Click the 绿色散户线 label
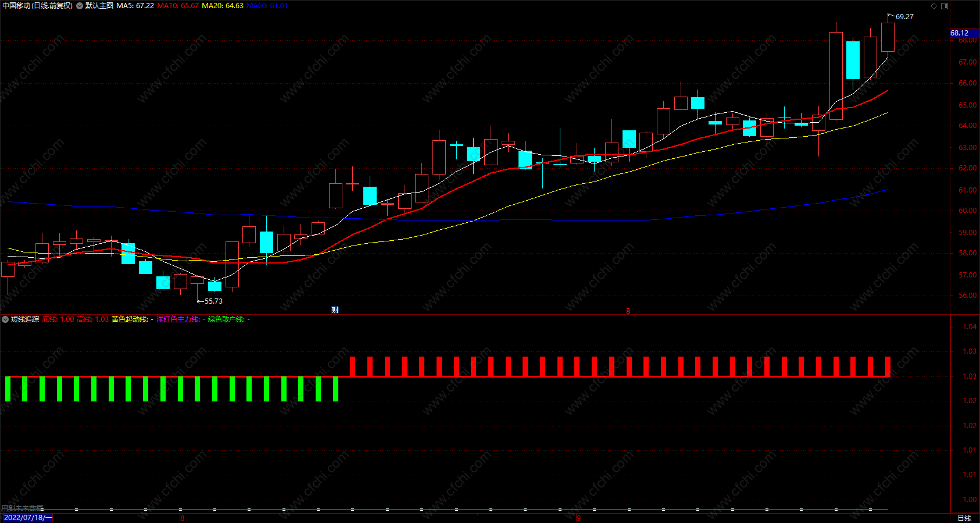The height and width of the screenshot is (523, 980). pyautogui.click(x=226, y=319)
